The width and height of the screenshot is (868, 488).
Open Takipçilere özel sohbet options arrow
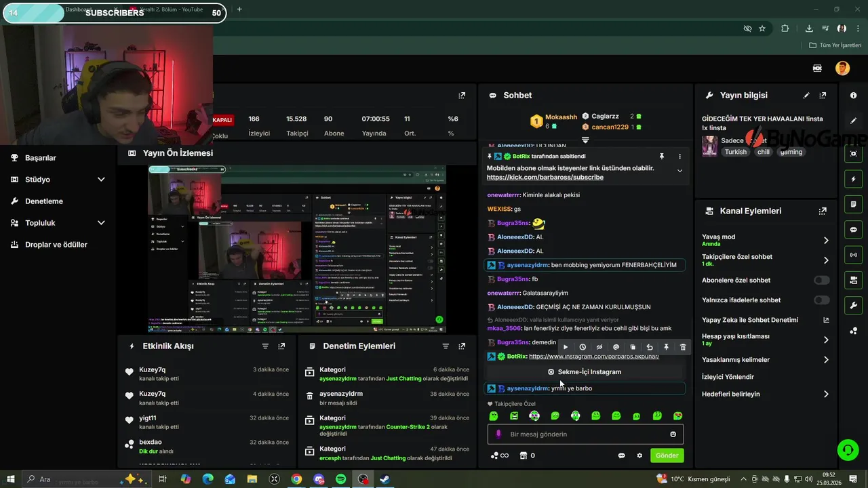[826, 260]
